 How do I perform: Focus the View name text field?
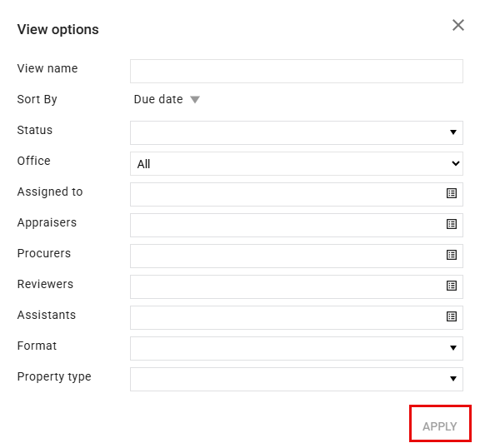coord(297,72)
